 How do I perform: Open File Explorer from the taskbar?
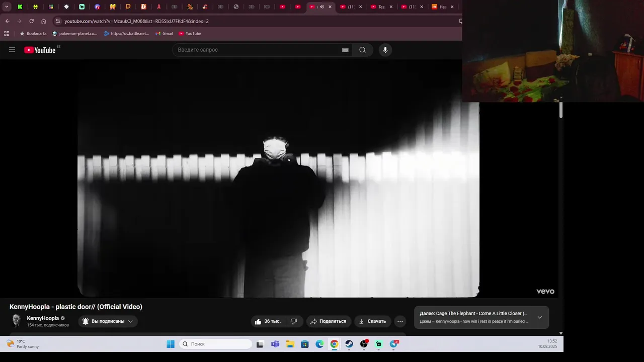(x=290, y=344)
